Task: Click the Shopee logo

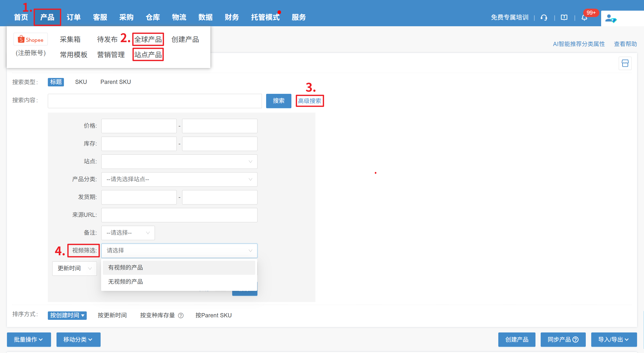Action: [x=30, y=39]
